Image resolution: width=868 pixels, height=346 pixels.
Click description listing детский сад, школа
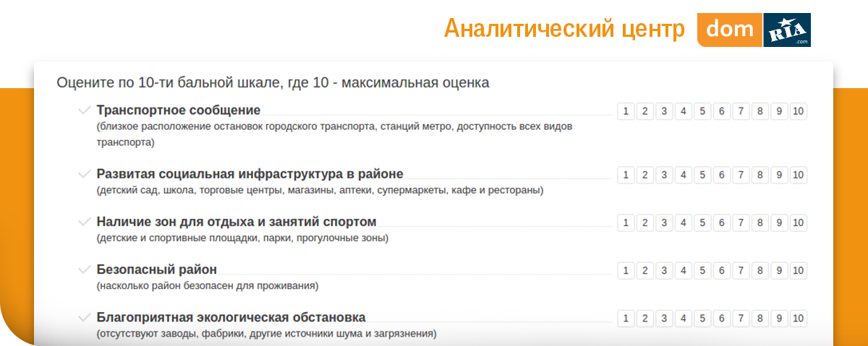point(320,191)
